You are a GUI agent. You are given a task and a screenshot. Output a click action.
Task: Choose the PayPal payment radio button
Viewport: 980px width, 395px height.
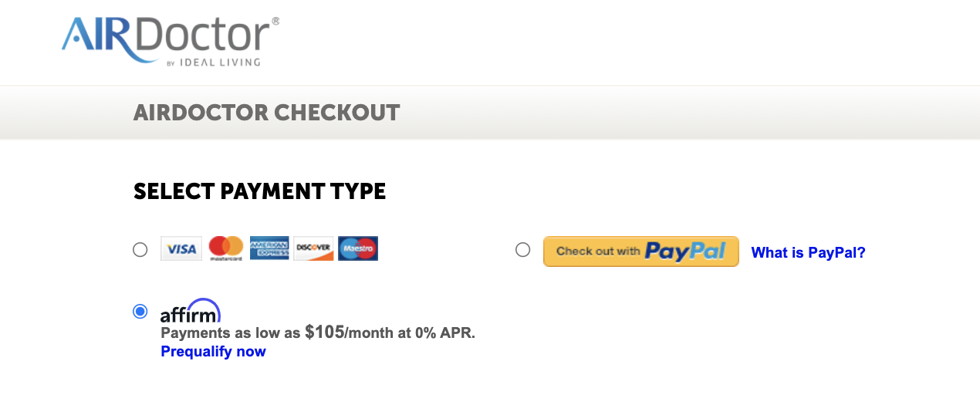click(522, 249)
